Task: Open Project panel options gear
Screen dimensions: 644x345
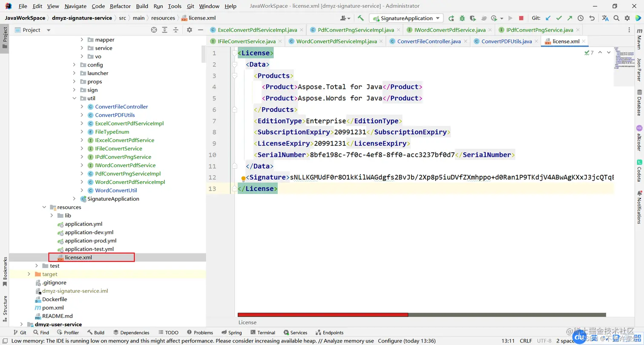Action: click(190, 30)
